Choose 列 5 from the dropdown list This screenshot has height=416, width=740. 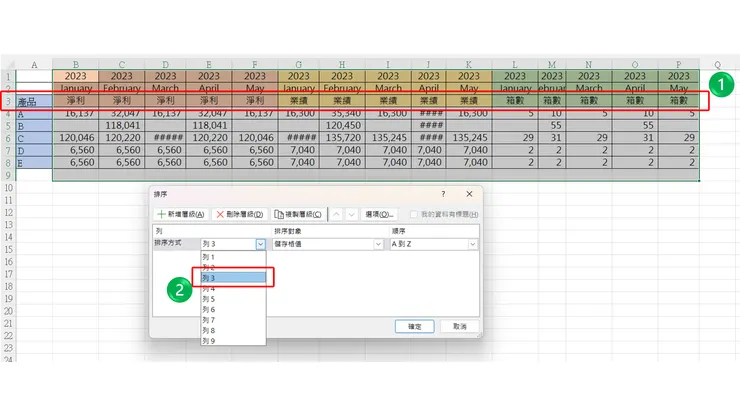(233, 299)
